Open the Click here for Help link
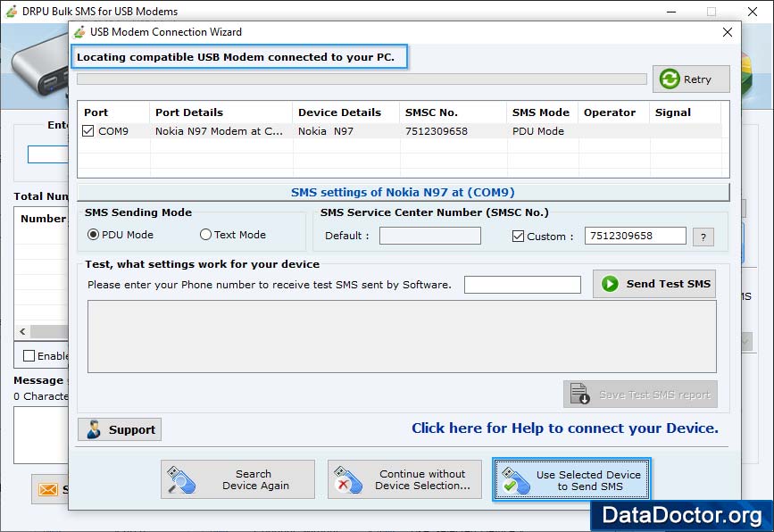Viewport: 774px width, 532px height. 565,428
